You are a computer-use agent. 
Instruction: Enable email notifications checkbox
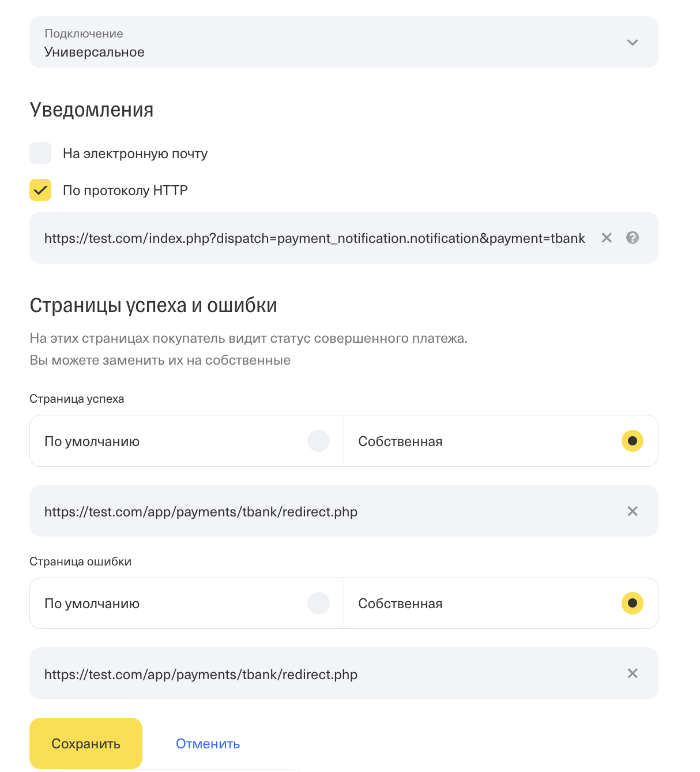click(x=40, y=153)
